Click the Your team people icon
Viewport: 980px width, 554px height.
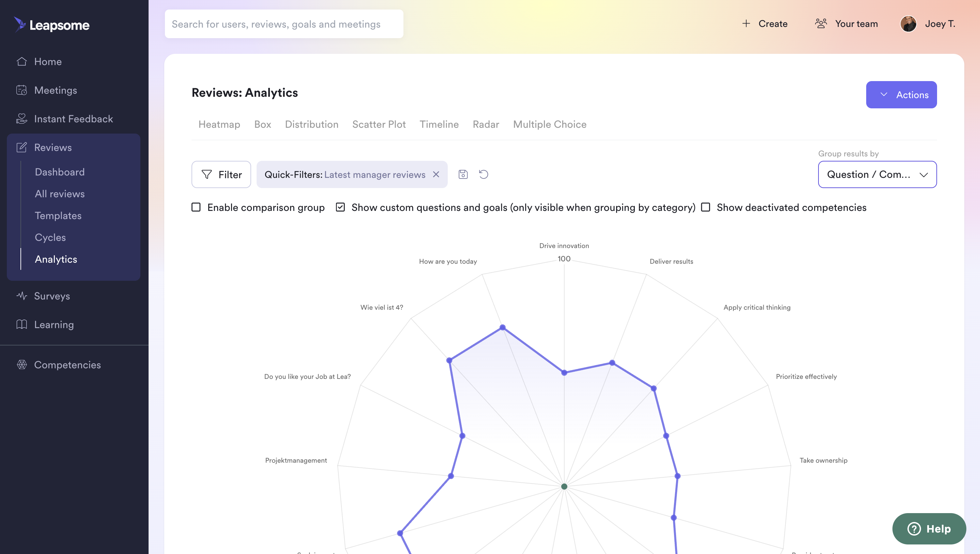pos(821,24)
